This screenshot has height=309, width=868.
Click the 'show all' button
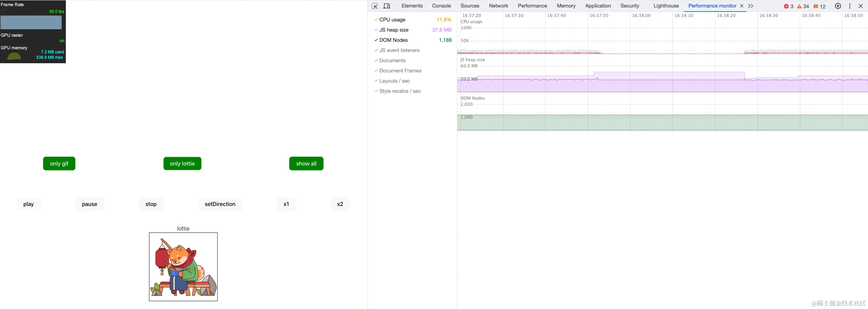[x=306, y=164]
